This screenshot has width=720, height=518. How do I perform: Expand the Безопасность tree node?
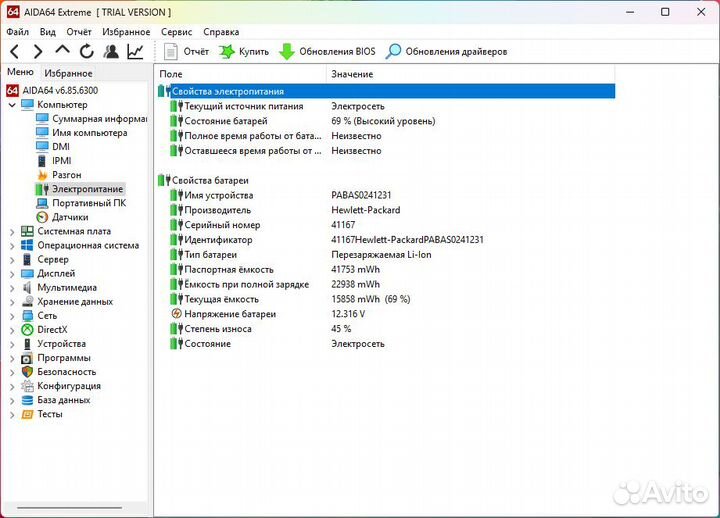[12, 372]
